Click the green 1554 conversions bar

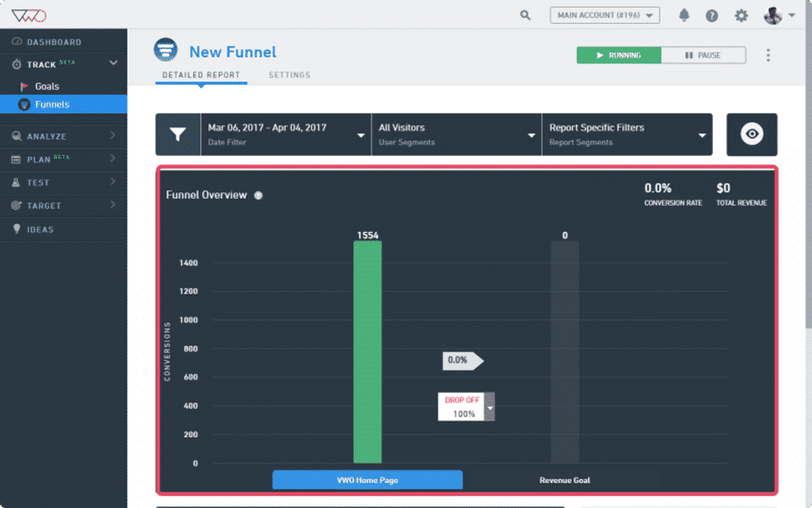point(368,352)
